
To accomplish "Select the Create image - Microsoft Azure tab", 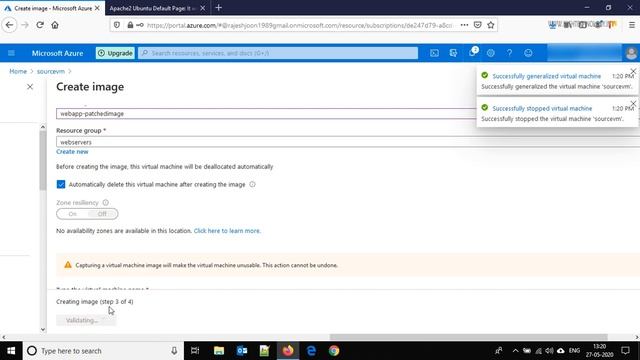I will 52,8.
